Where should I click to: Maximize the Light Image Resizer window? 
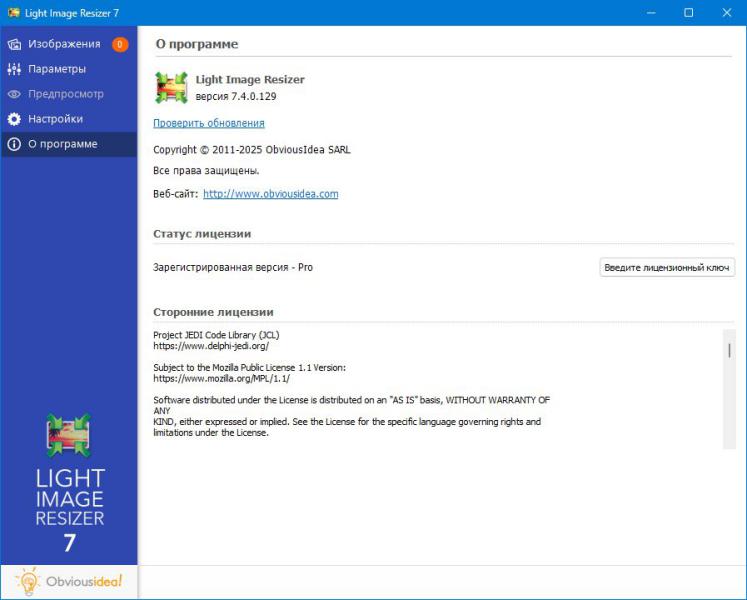pos(688,12)
